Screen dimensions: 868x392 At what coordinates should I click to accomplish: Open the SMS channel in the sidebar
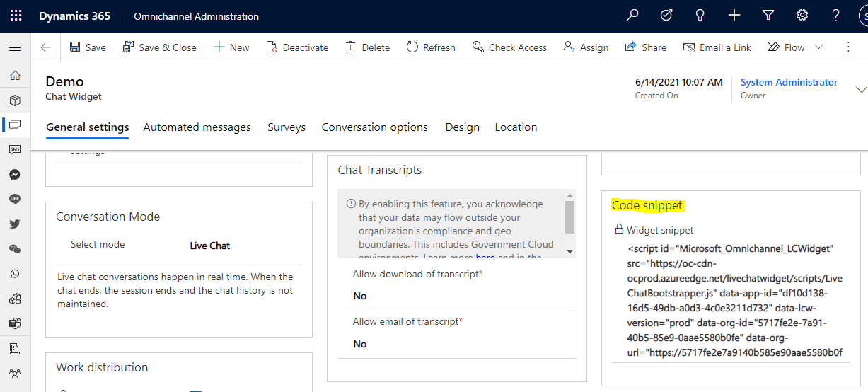pos(15,150)
